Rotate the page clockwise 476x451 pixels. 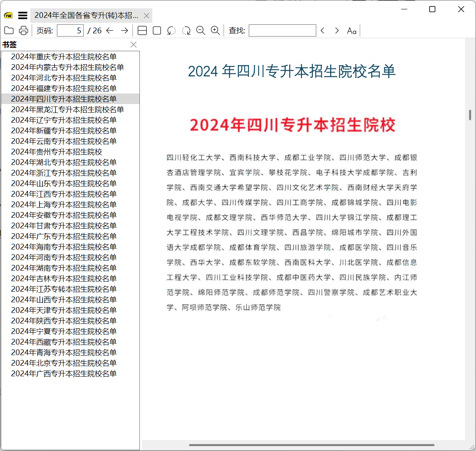coord(186,30)
